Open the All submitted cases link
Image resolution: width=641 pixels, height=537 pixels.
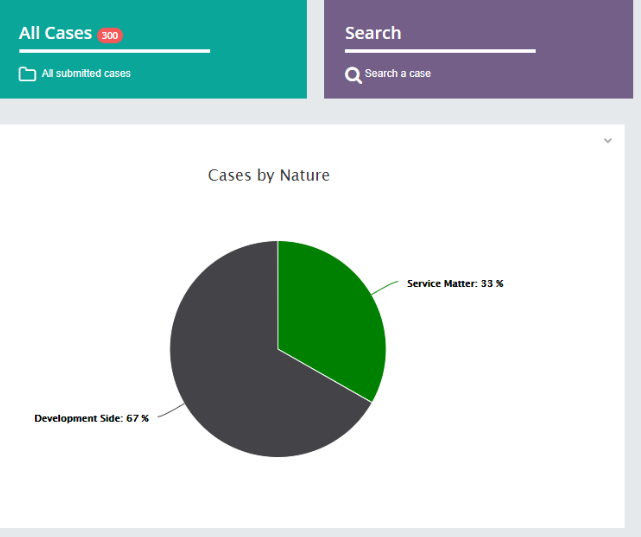[x=86, y=74]
